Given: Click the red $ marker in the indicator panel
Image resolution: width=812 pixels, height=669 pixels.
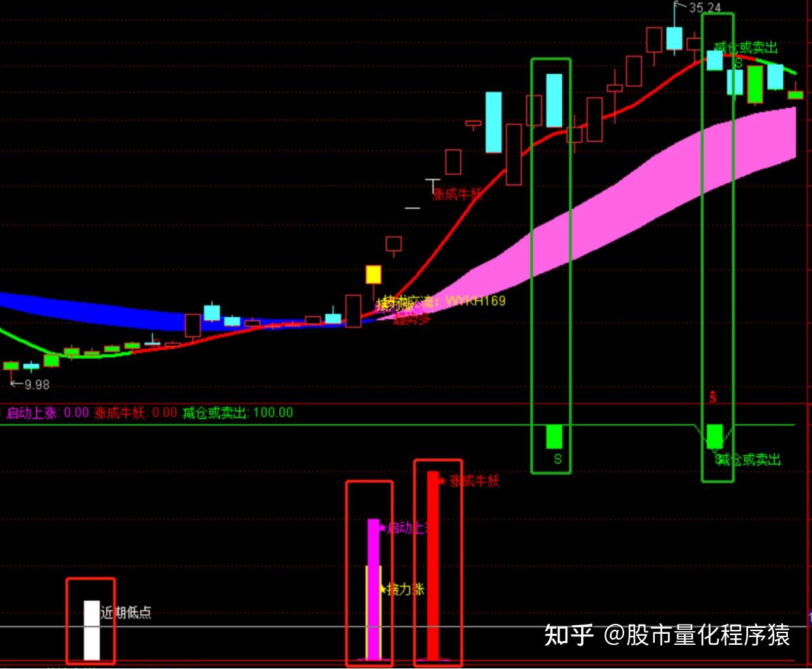Looking at the screenshot, I should coord(713,396).
